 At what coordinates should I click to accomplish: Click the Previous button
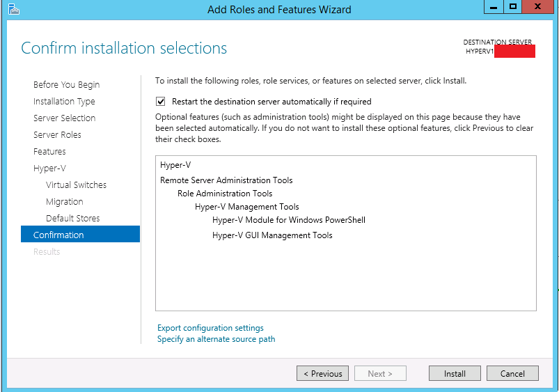pyautogui.click(x=322, y=373)
